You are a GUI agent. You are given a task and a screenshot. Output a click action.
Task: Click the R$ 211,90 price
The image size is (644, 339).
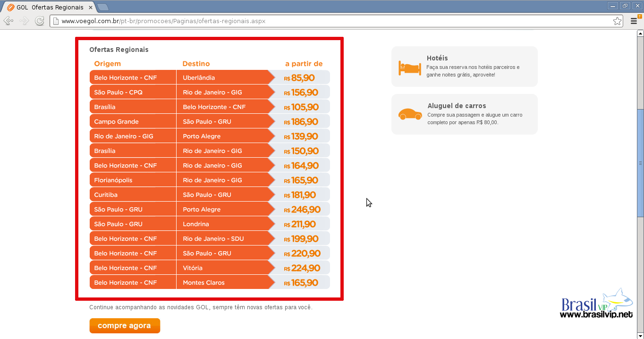click(x=300, y=224)
